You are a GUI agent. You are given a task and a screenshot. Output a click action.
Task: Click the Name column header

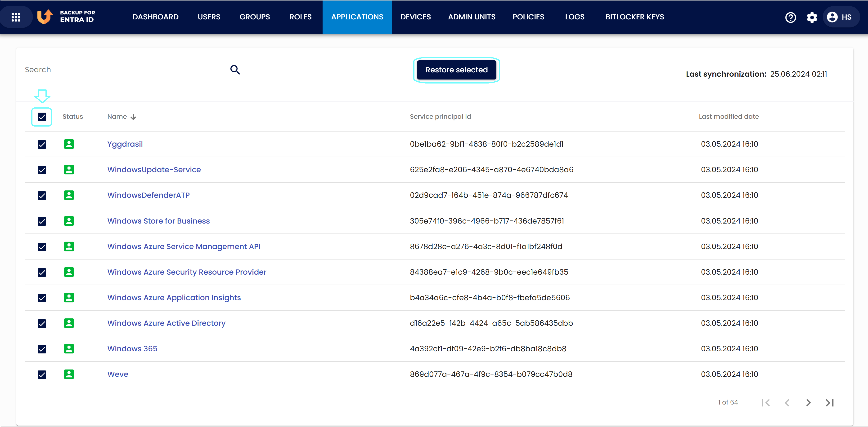click(x=117, y=116)
